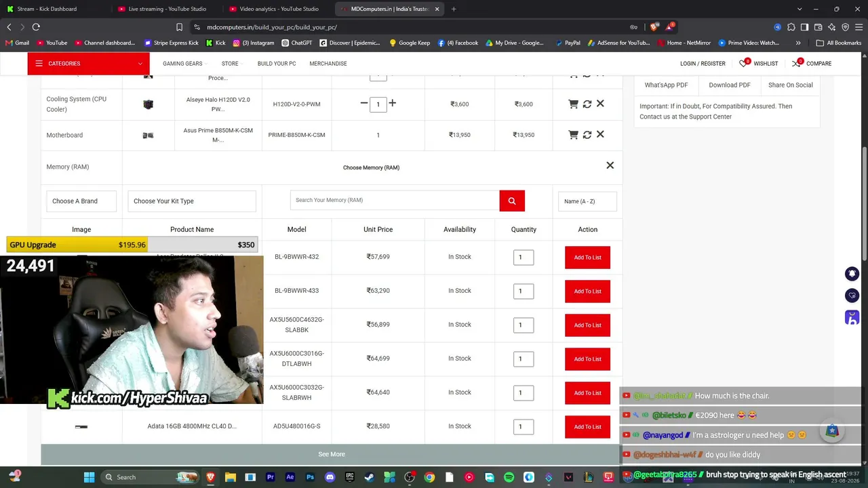This screenshot has width=868, height=488.
Task: Expand the Categories dropdown menu
Action: tap(89, 64)
